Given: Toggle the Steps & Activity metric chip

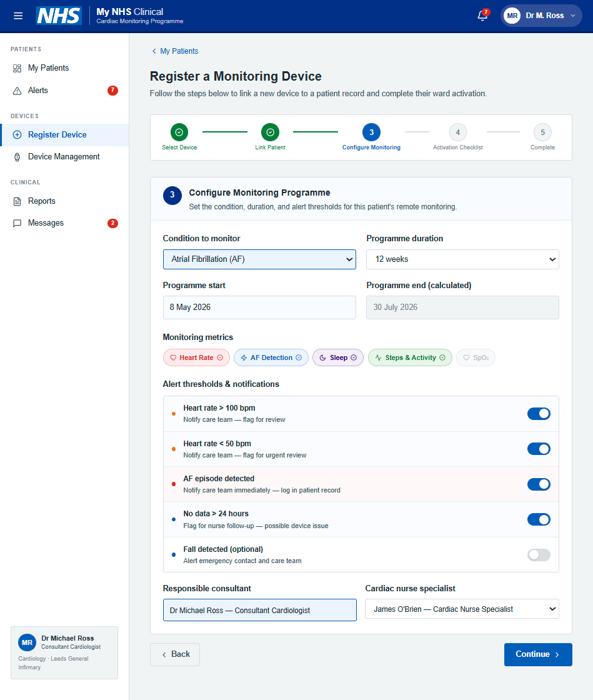Looking at the screenshot, I should pos(410,357).
